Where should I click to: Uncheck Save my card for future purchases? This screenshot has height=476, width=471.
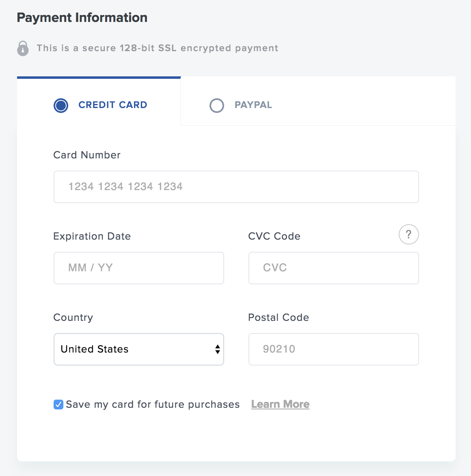(58, 405)
